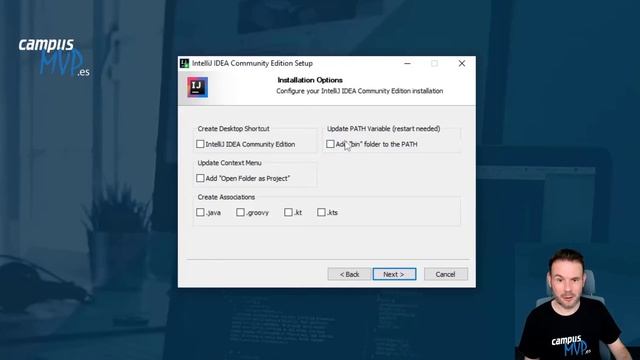Viewport: 640px width, 360px height.
Task: Toggle the .groovy association checkbox
Action: point(240,212)
